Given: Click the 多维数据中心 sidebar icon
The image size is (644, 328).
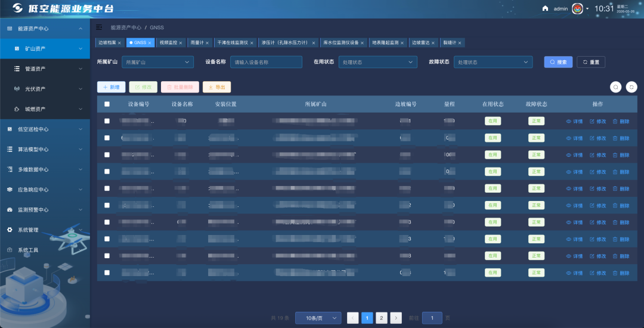Looking at the screenshot, I should click(x=10, y=169).
